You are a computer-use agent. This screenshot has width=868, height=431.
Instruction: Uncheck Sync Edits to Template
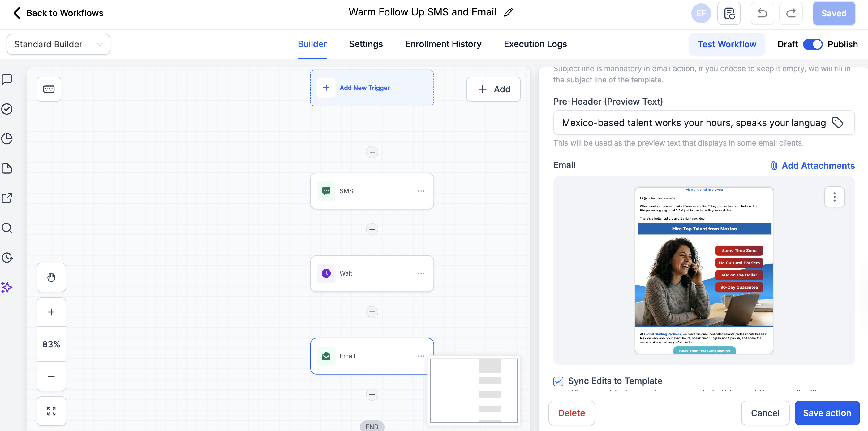(x=558, y=381)
